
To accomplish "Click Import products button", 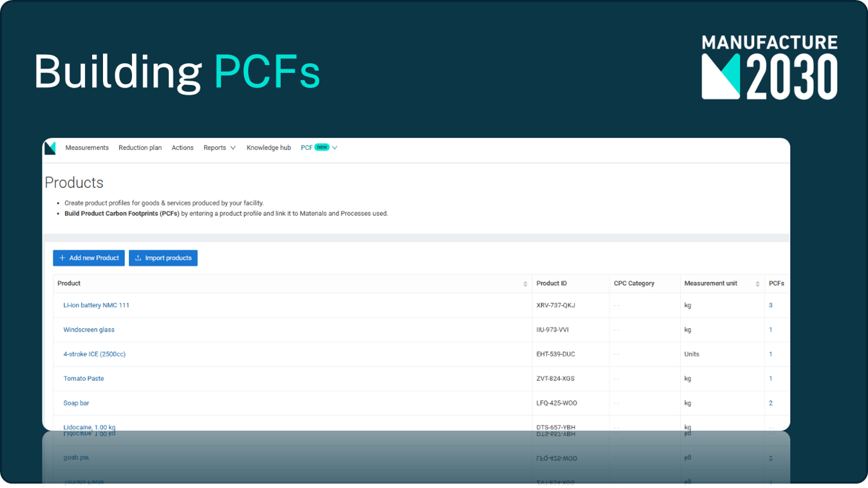I will pos(163,258).
